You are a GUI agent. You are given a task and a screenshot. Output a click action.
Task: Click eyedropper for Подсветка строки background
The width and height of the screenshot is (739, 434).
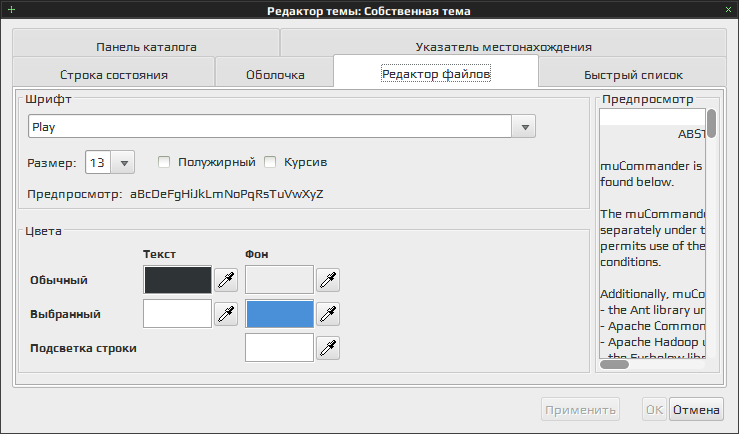click(328, 348)
